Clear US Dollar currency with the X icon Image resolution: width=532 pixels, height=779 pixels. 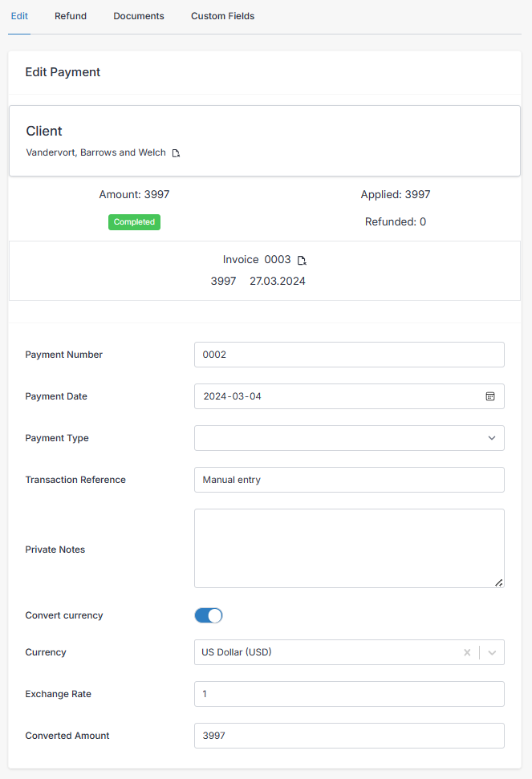[x=467, y=652]
